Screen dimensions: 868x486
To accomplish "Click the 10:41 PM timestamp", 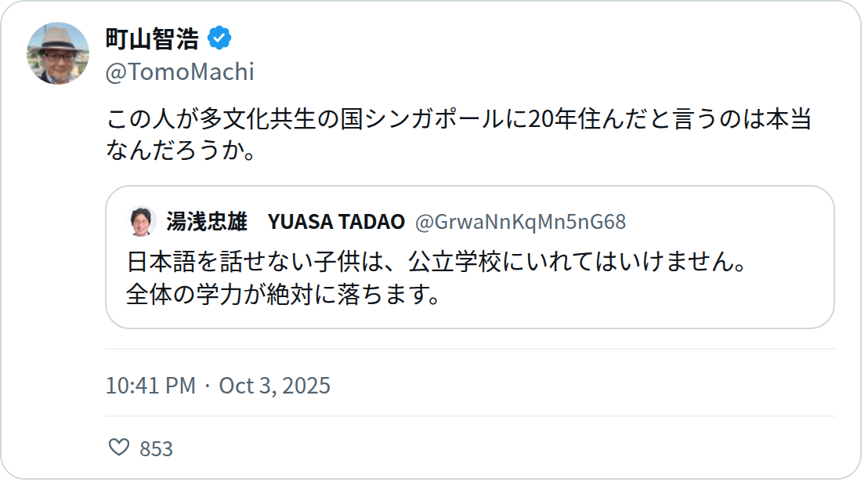I will pos(150,386).
